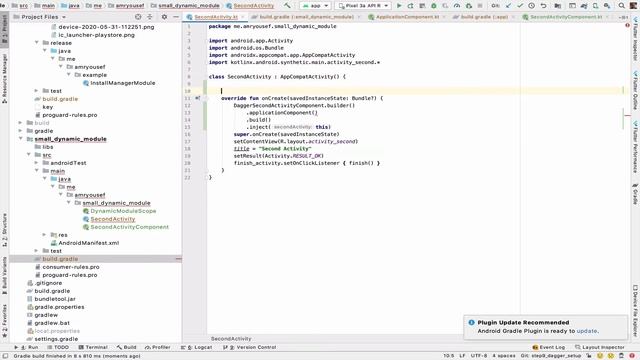Image resolution: width=640 pixels, height=360 pixels.
Task: Expand the res folder arrow
Action: pyautogui.click(x=44, y=235)
